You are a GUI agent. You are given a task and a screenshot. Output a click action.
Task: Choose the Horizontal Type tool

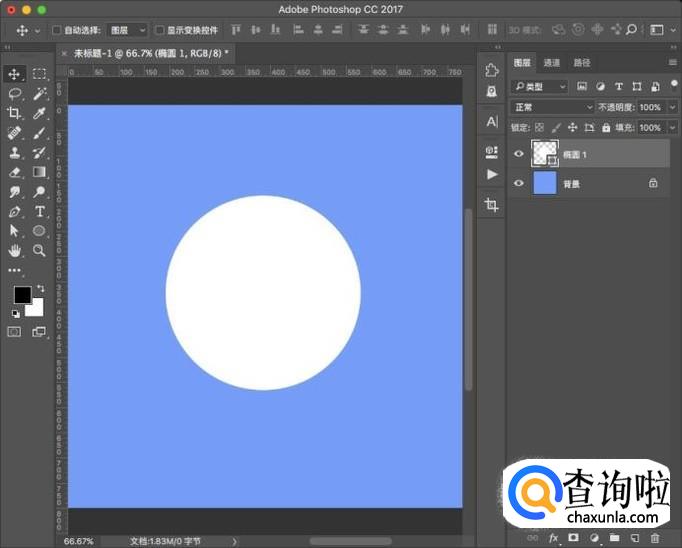pyautogui.click(x=40, y=211)
